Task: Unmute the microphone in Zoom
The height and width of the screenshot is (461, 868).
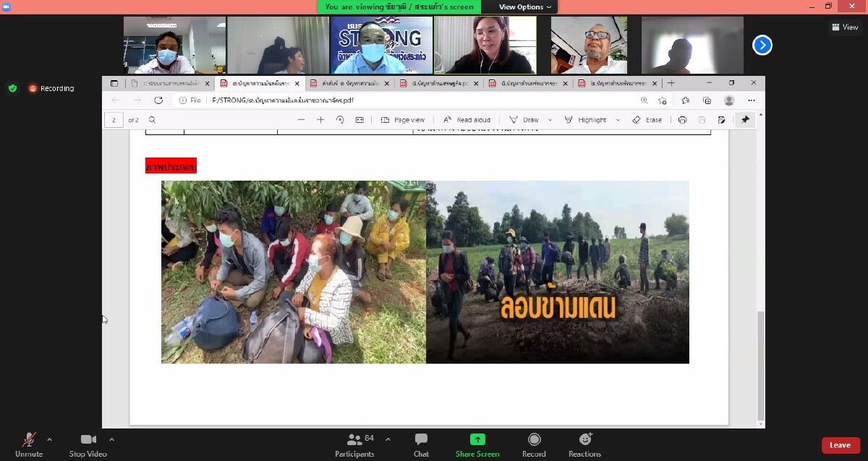Action: click(x=29, y=444)
